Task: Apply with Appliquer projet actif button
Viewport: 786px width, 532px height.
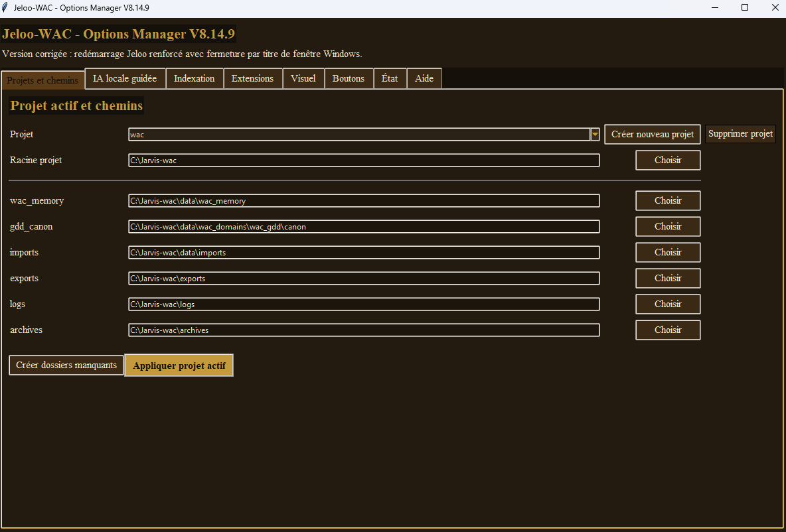Action: coord(179,366)
